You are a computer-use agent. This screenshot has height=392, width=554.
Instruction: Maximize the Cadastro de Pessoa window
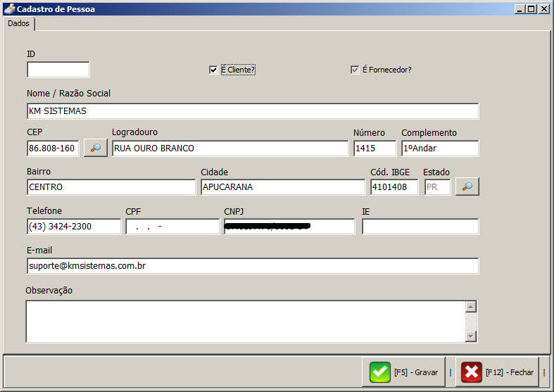click(x=531, y=9)
